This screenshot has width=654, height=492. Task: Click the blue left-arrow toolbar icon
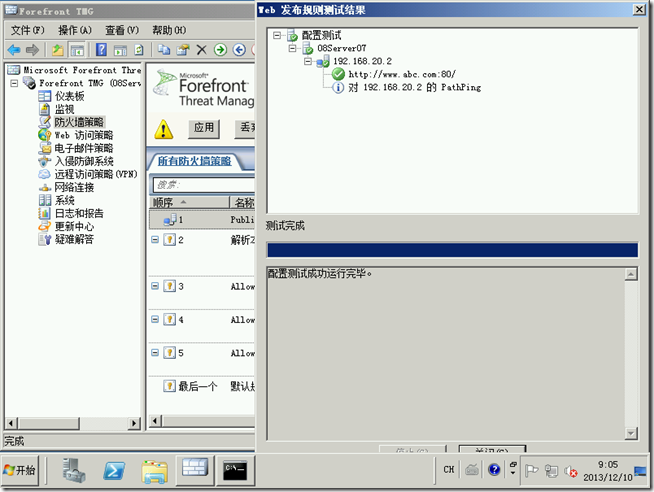(x=239, y=50)
